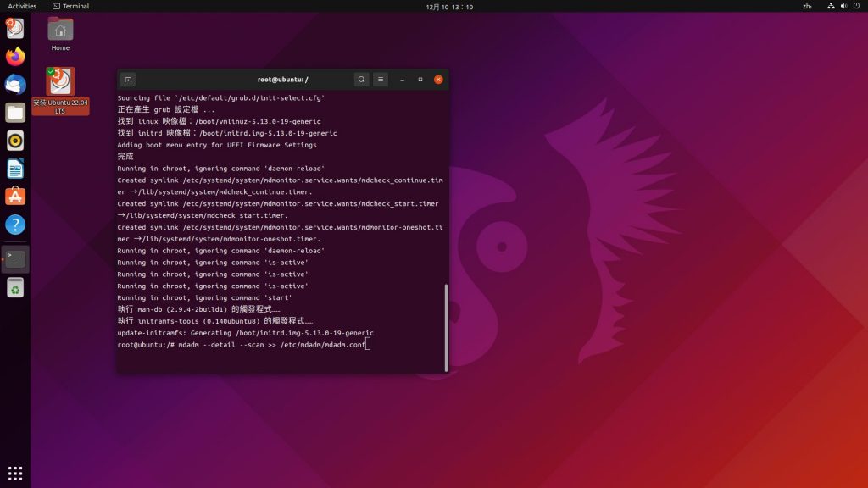Viewport: 868px width, 488px height.
Task: Close the root@ubuntu terminal window
Action: coord(438,80)
